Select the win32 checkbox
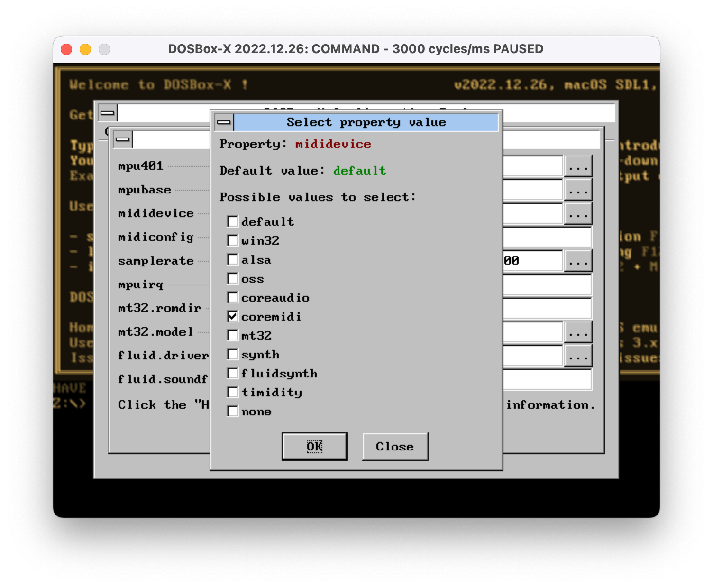Viewport: 713px width, 588px height. 232,240
